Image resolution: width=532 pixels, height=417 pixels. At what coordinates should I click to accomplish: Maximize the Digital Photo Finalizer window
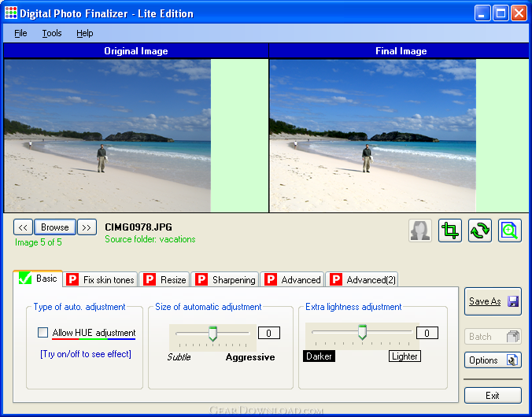point(501,13)
